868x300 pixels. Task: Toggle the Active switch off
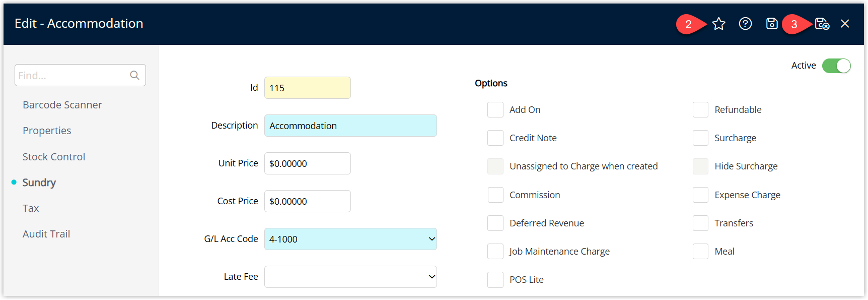pyautogui.click(x=836, y=66)
